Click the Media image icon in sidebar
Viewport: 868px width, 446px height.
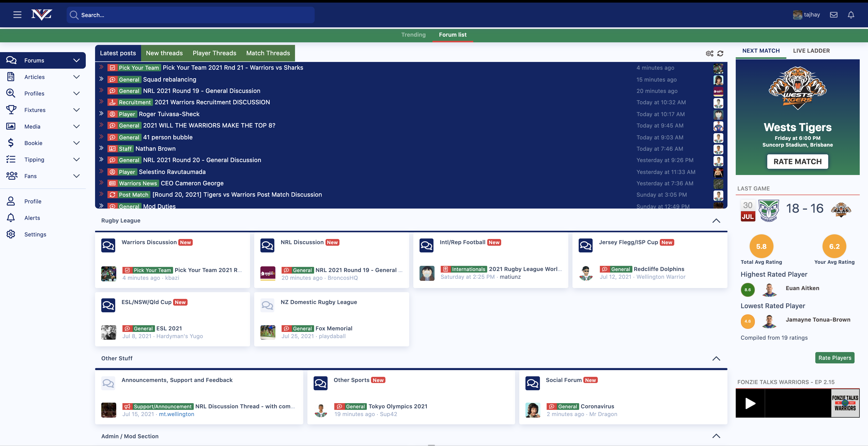[x=11, y=126]
